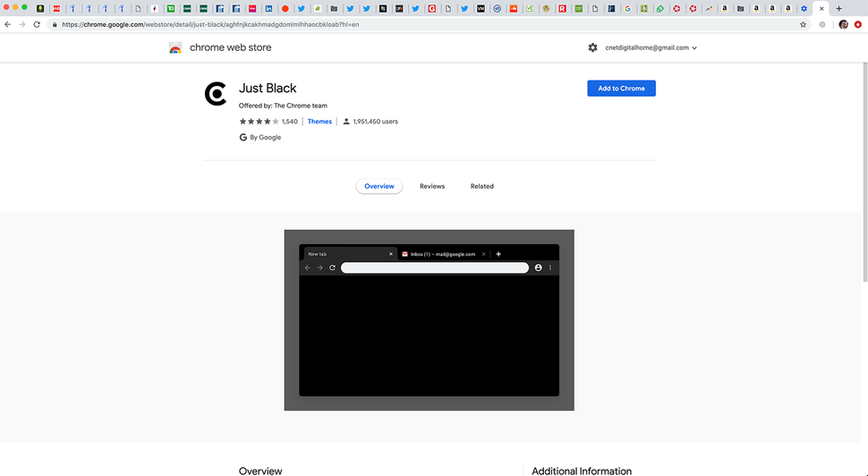Click the By Google label

coord(265,137)
